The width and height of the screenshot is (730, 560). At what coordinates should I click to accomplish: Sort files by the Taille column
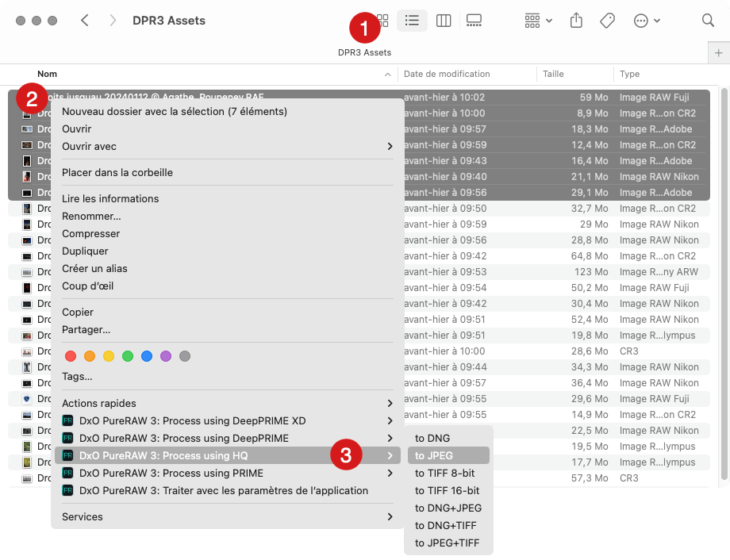pos(553,74)
